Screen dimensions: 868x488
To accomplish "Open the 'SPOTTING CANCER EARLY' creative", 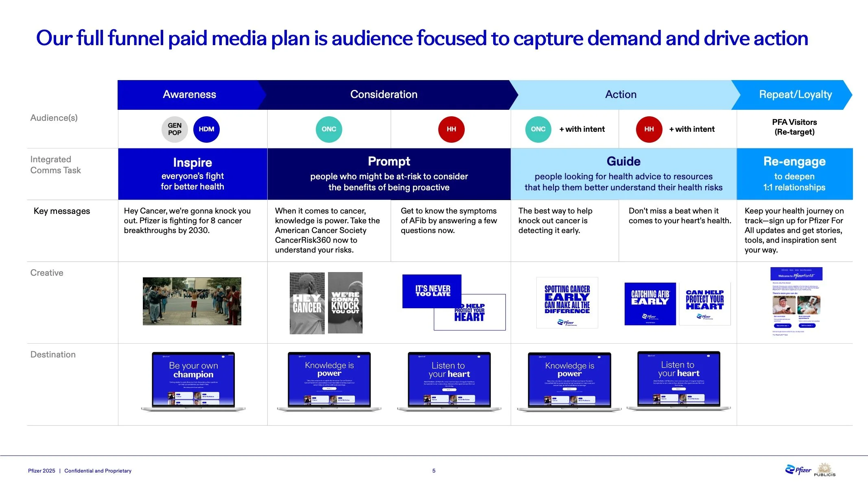I will click(567, 303).
